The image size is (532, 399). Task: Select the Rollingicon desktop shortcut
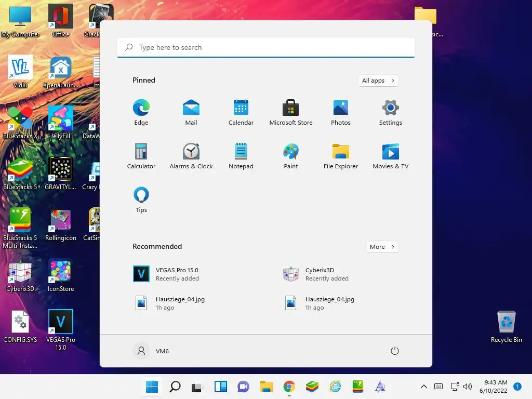[x=61, y=224]
